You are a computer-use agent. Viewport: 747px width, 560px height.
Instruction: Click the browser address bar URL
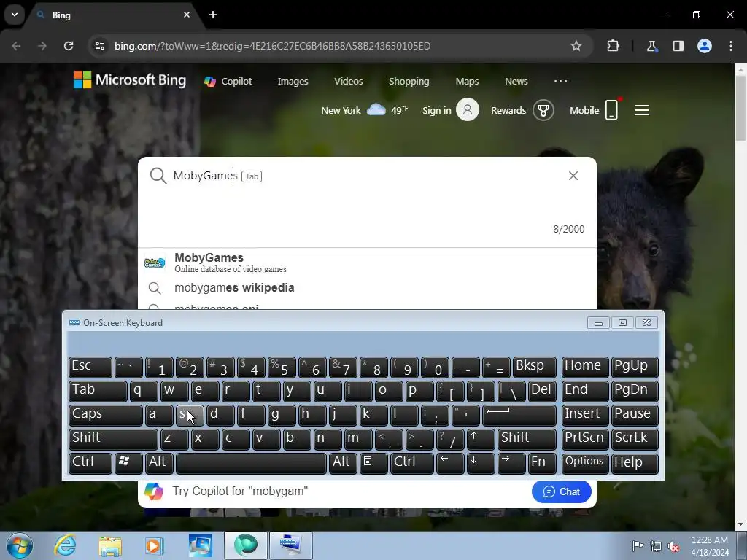coord(273,46)
